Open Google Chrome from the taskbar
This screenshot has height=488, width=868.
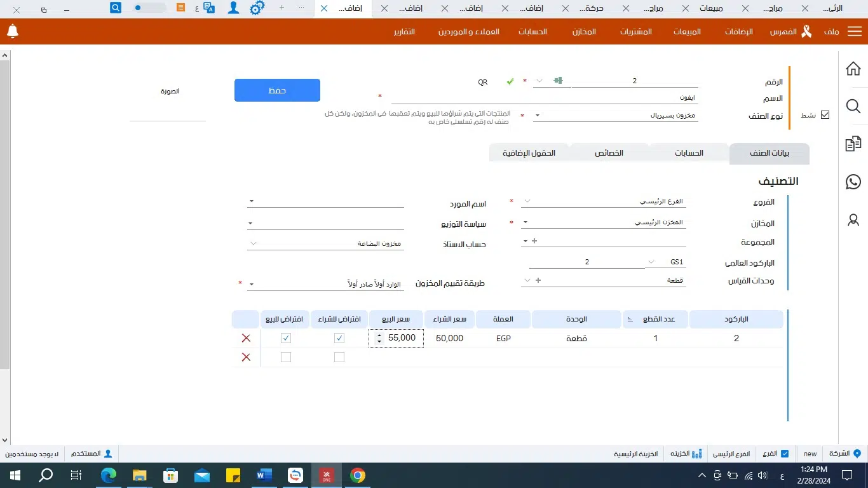tap(358, 475)
